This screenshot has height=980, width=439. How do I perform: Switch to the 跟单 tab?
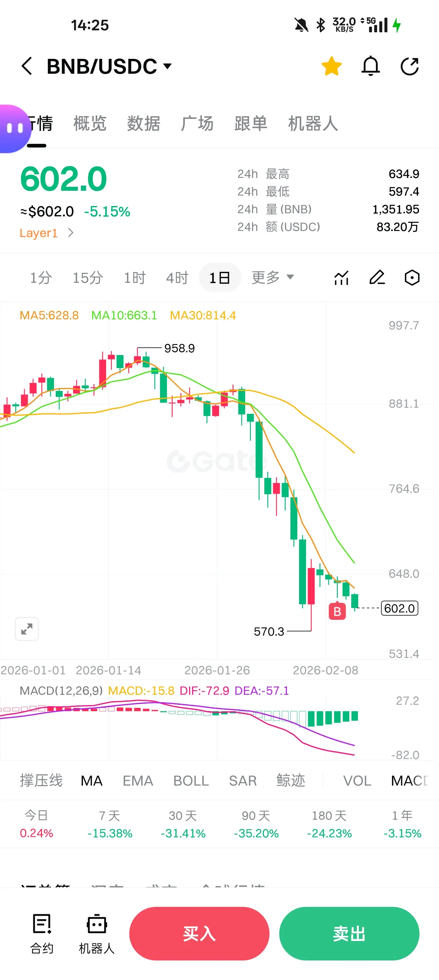(x=251, y=124)
